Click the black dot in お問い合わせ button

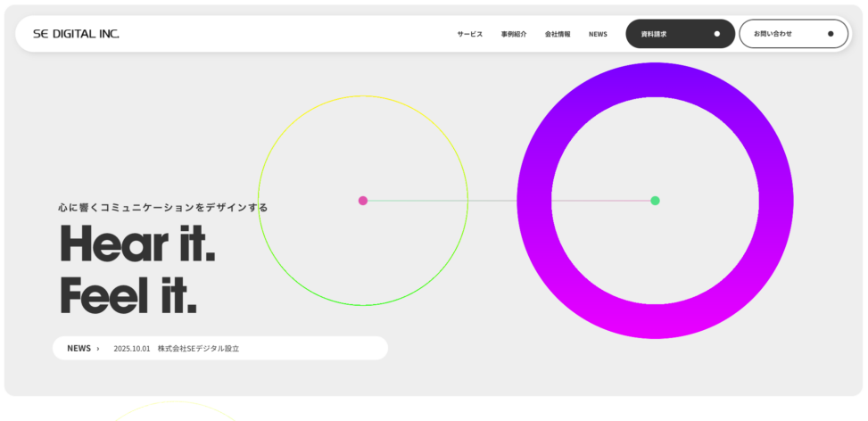coord(831,34)
